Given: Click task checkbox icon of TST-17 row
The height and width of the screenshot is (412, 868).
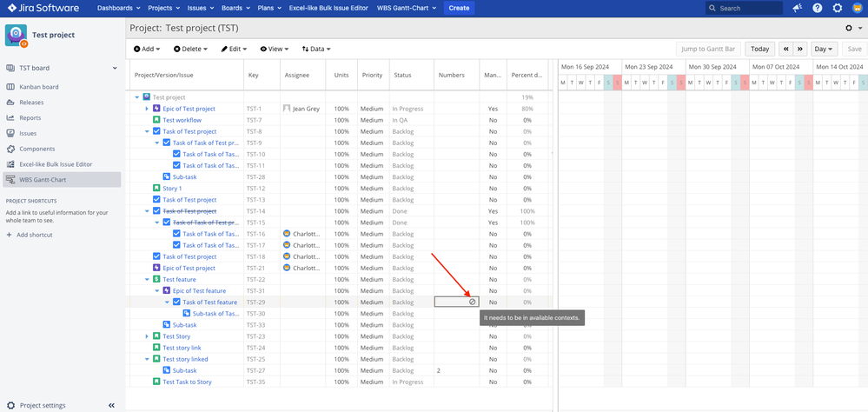Looking at the screenshot, I should (x=176, y=245).
